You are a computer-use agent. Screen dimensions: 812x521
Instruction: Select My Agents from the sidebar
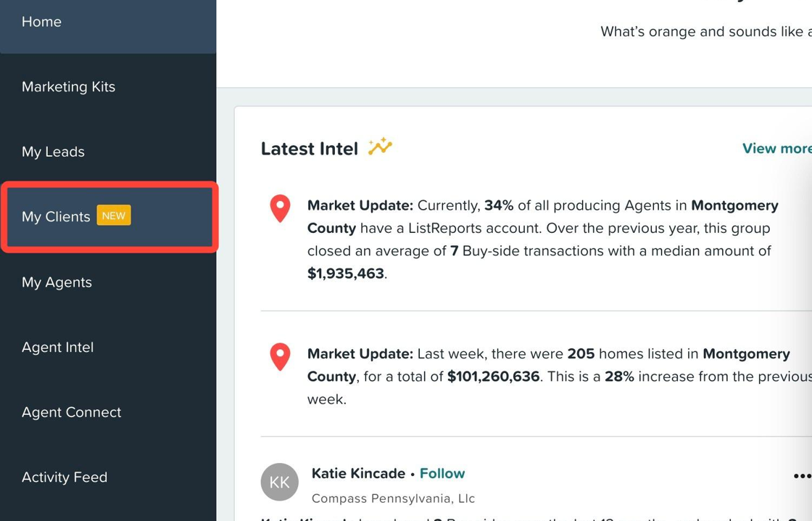tap(57, 282)
